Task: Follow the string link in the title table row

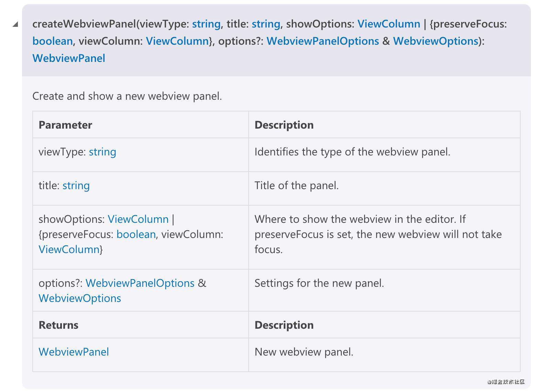Action: pyautogui.click(x=76, y=185)
